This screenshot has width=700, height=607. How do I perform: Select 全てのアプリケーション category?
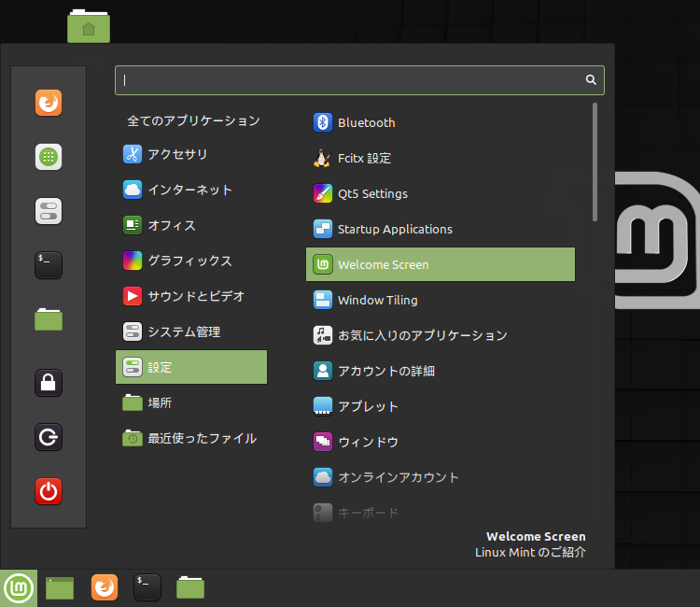[191, 120]
